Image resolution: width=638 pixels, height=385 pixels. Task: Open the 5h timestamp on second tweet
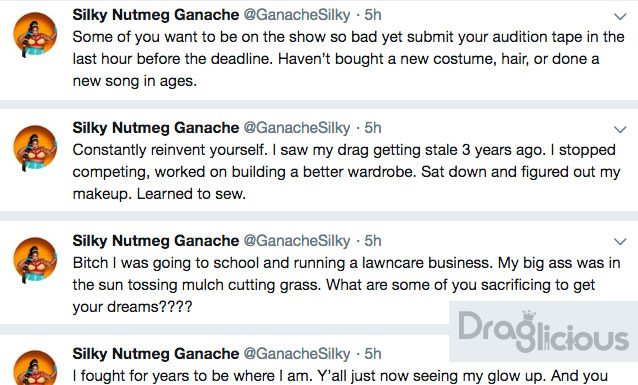point(373,128)
